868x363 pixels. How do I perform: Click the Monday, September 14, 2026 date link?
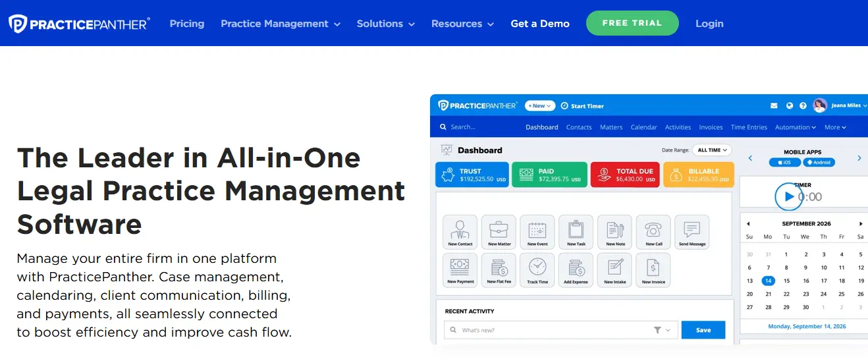(x=807, y=326)
